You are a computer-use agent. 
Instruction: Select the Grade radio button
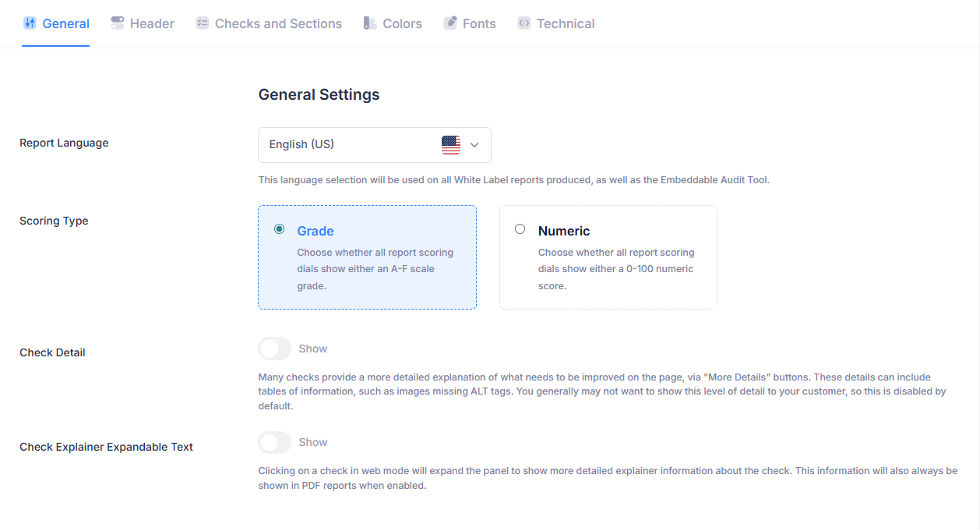coord(279,229)
